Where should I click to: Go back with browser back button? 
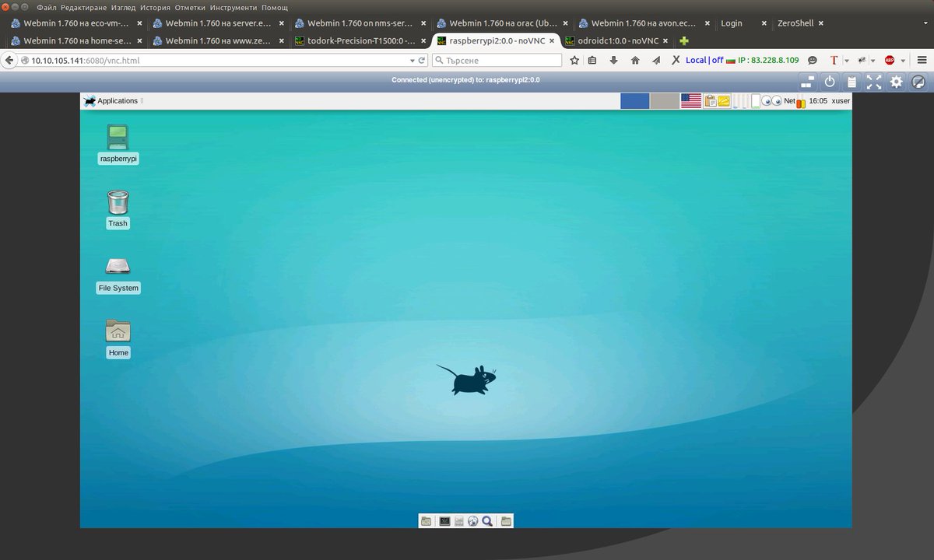(x=9, y=60)
